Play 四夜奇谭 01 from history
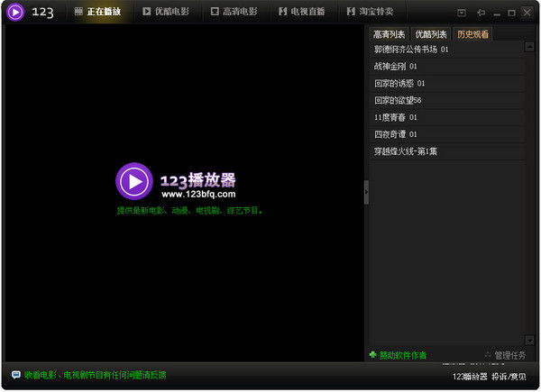The width and height of the screenshot is (541, 392). tap(447, 134)
